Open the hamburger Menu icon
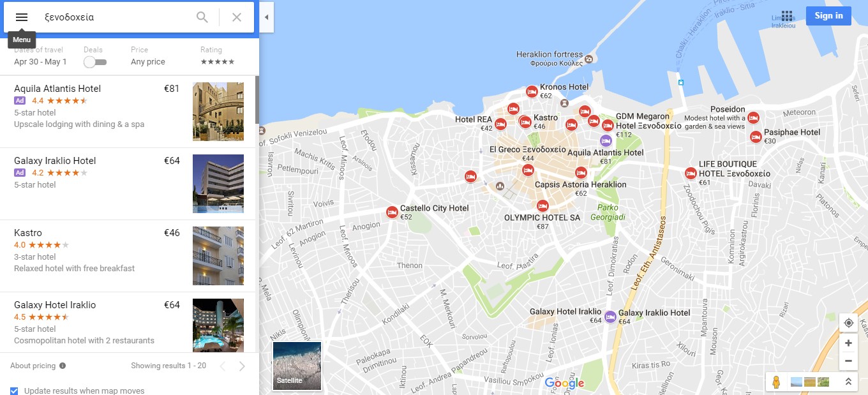This screenshot has height=395, width=868. pos(22,17)
